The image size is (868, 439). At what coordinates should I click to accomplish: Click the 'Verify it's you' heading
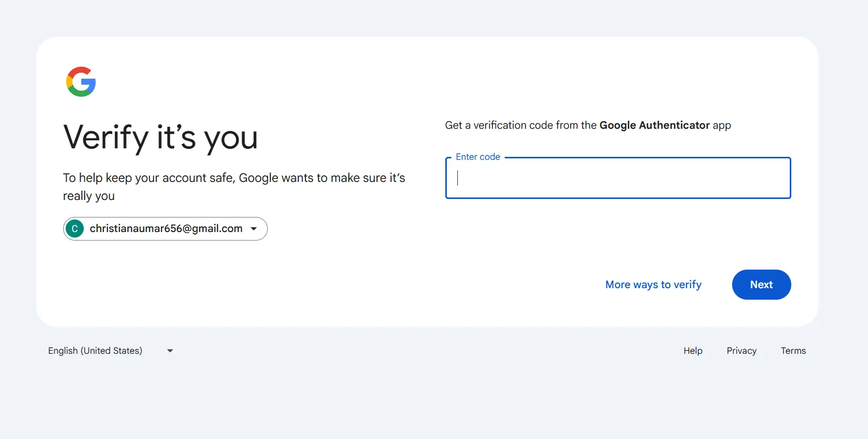(x=160, y=137)
